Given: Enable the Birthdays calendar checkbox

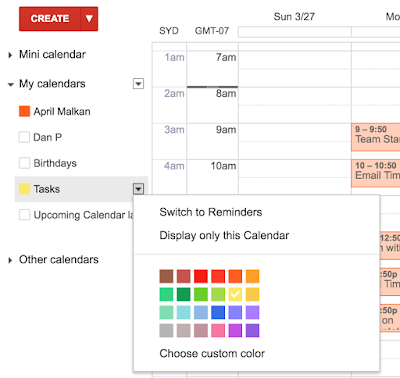Looking at the screenshot, I should click(24, 163).
